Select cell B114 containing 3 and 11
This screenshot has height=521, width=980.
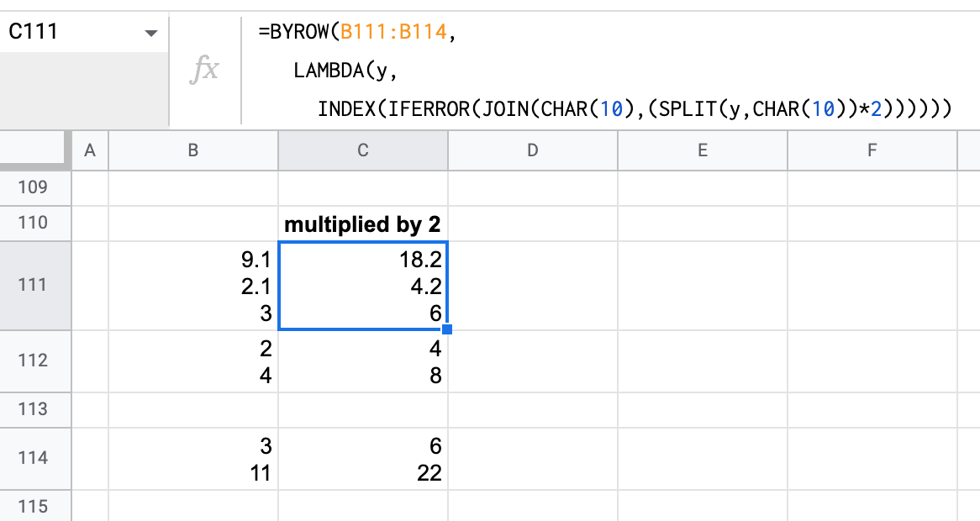click(193, 459)
